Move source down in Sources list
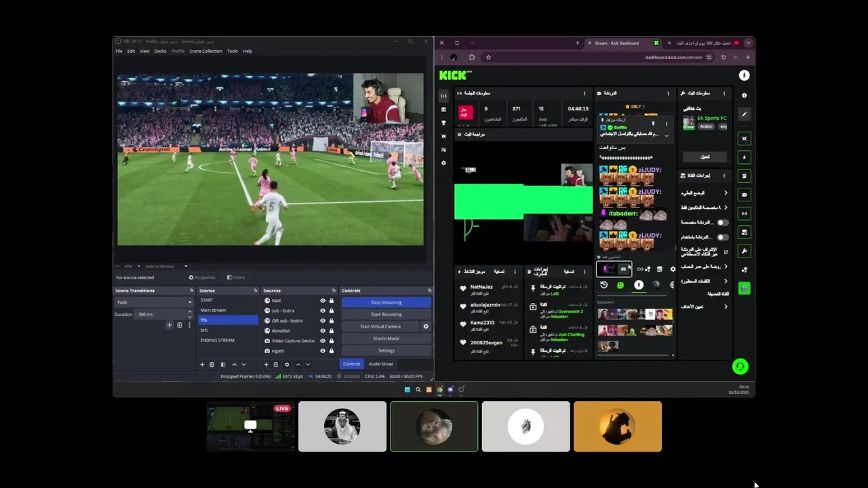Image resolution: width=868 pixels, height=488 pixels. coord(307,365)
